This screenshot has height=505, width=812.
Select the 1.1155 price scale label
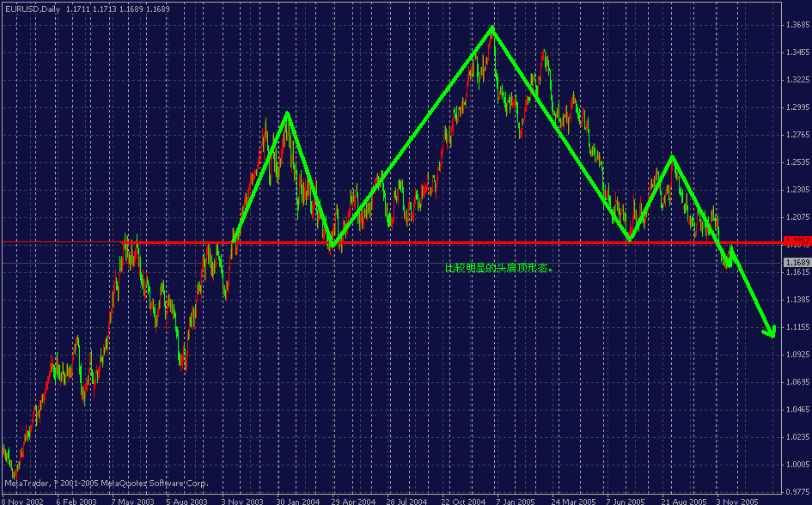(x=797, y=326)
